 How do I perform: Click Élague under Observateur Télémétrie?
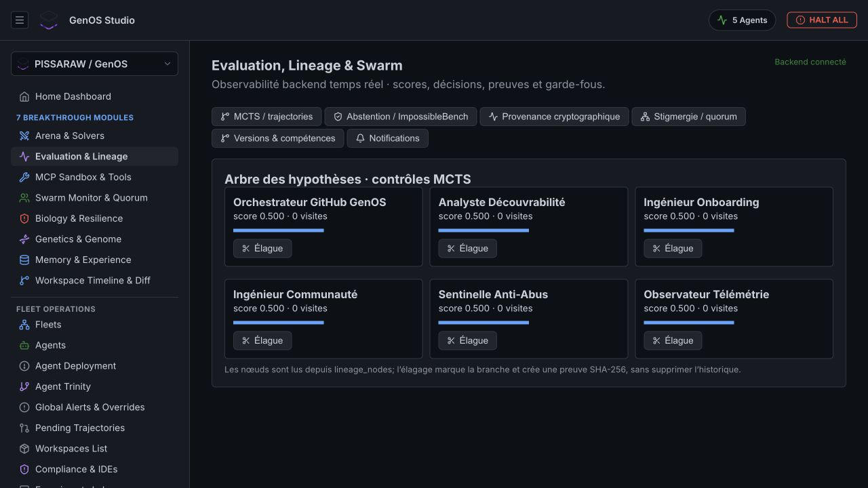673,340
